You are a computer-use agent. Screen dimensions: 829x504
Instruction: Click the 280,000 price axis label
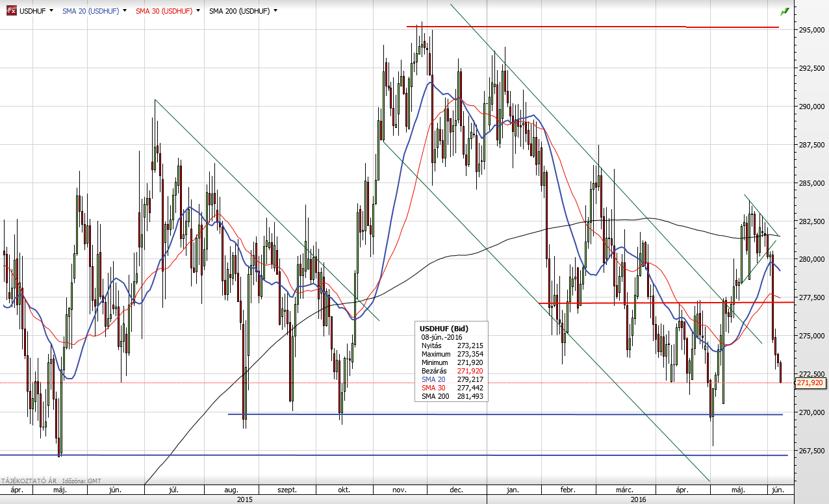(811, 260)
